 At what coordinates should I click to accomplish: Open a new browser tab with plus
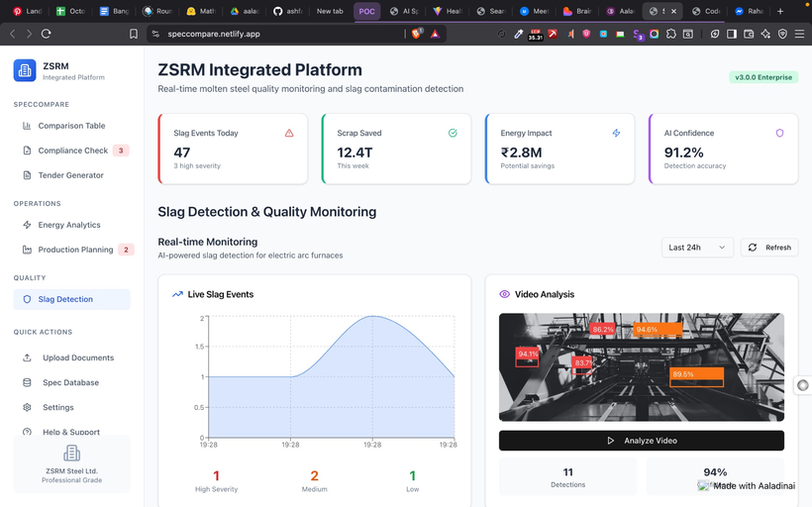pyautogui.click(x=780, y=12)
